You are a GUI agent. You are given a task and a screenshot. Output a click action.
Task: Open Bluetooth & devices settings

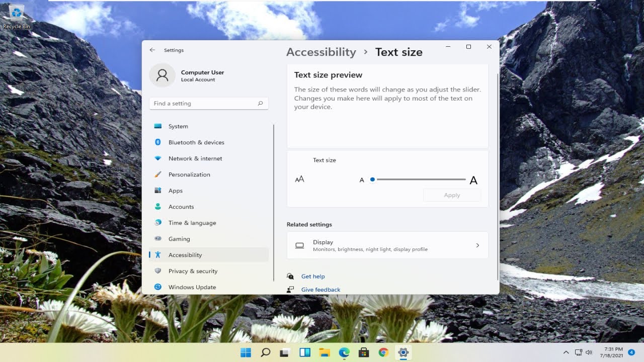(196, 142)
